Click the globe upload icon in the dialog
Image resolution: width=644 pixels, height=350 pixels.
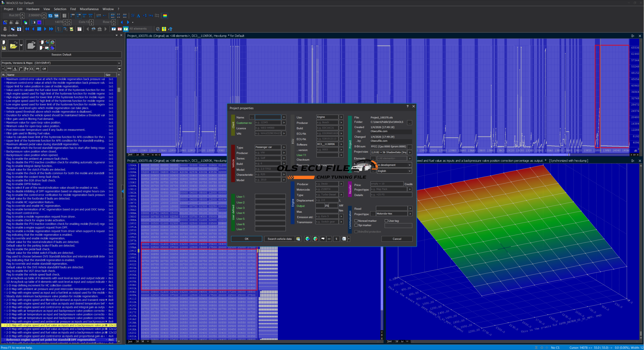pos(315,239)
